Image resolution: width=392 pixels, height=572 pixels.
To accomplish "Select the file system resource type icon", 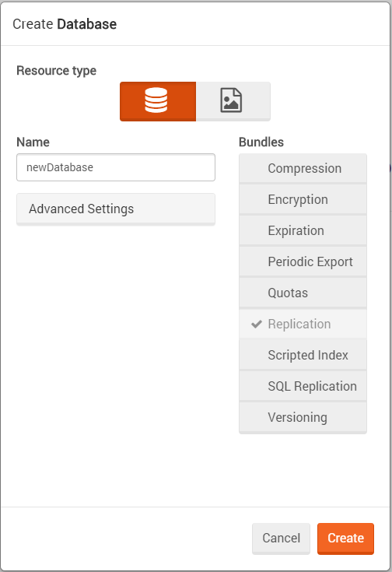I will 233,101.
